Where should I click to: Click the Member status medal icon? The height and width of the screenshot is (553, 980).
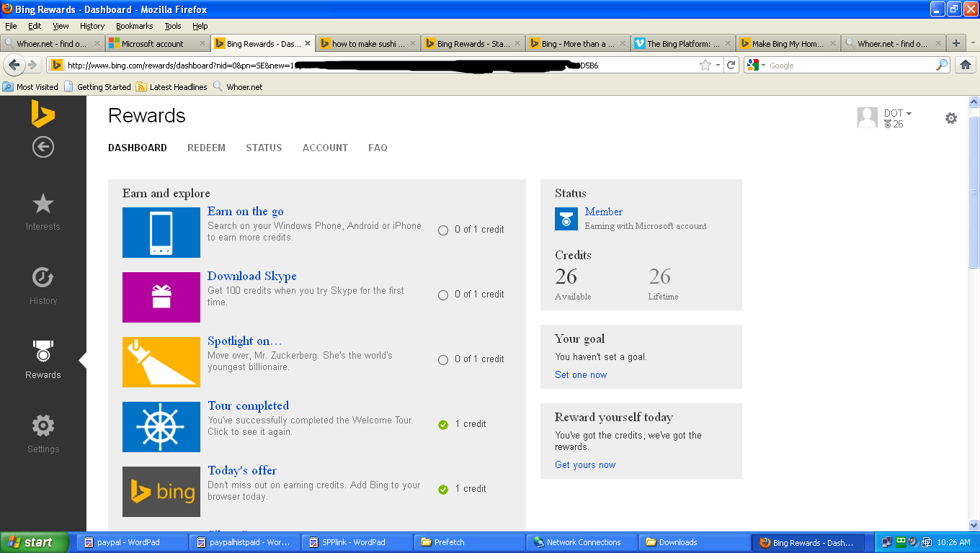[x=566, y=219]
